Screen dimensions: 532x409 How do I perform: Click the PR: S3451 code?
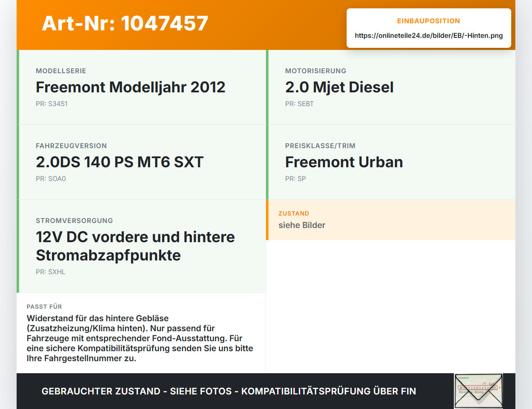click(52, 104)
